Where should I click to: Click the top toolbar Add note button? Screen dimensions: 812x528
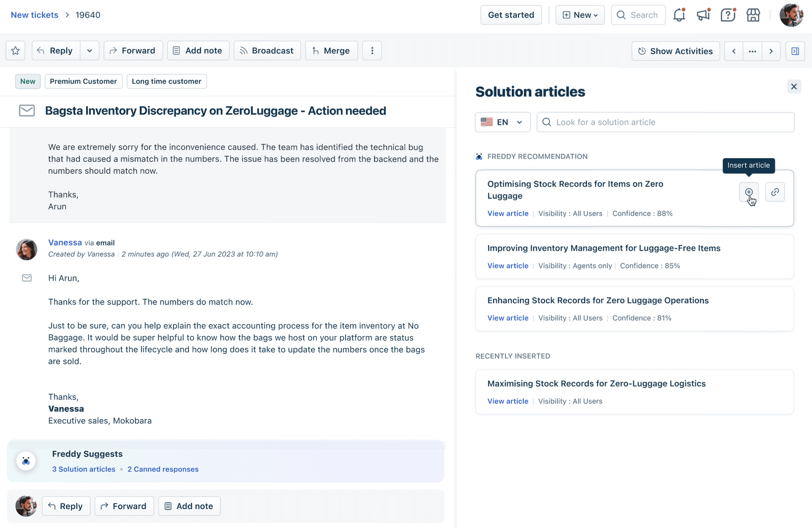(198, 51)
